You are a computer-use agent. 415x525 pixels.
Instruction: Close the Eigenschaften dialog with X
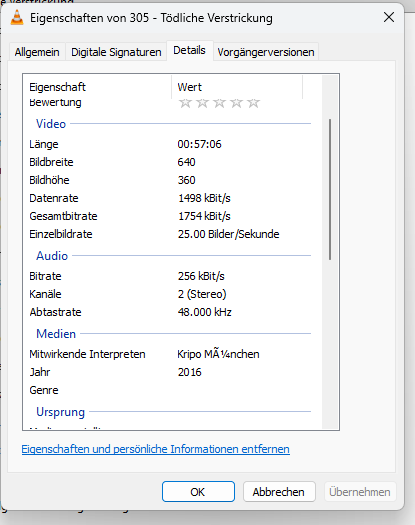[389, 17]
